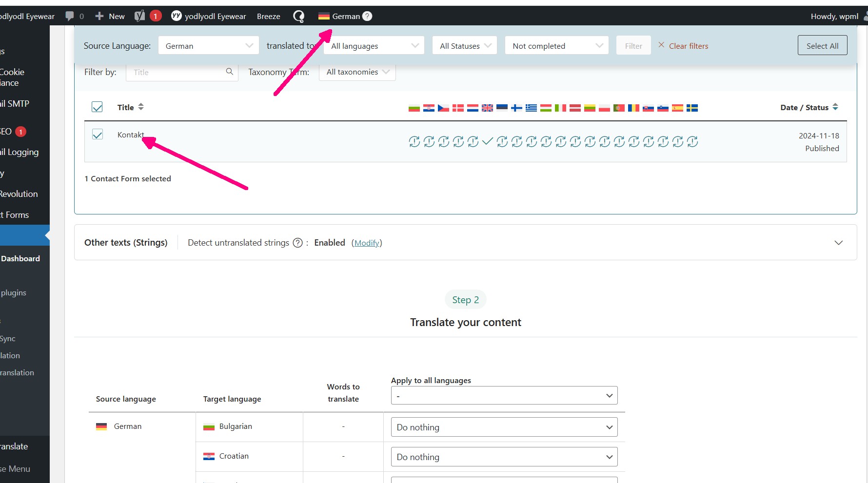
Task: Click Bulgarian translation status icon for Kontakt
Action: click(414, 141)
